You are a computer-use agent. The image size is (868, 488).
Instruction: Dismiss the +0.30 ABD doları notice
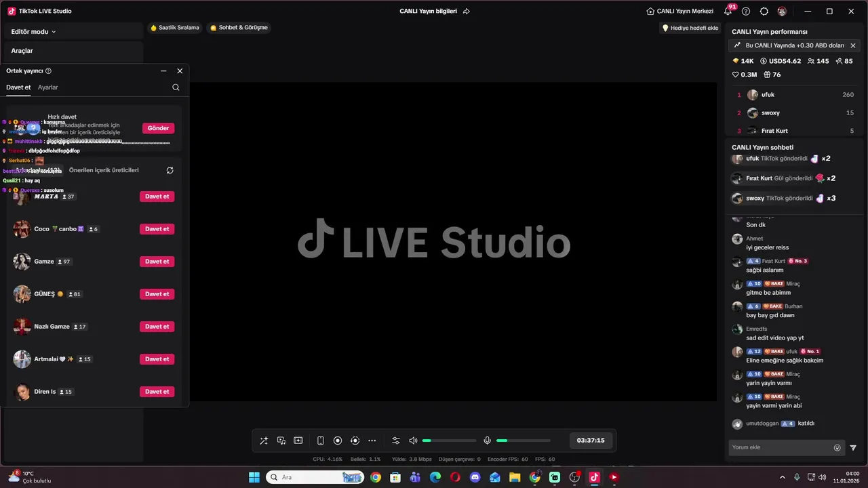[x=853, y=45]
